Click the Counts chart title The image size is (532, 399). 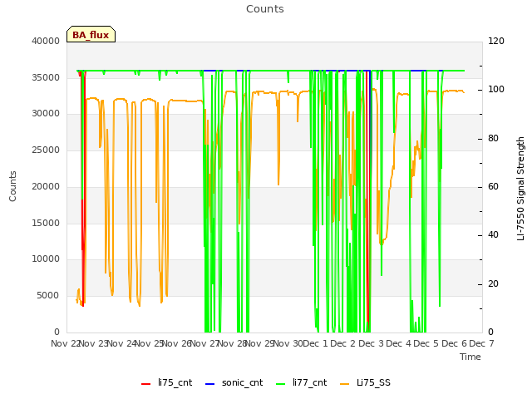coord(265,9)
